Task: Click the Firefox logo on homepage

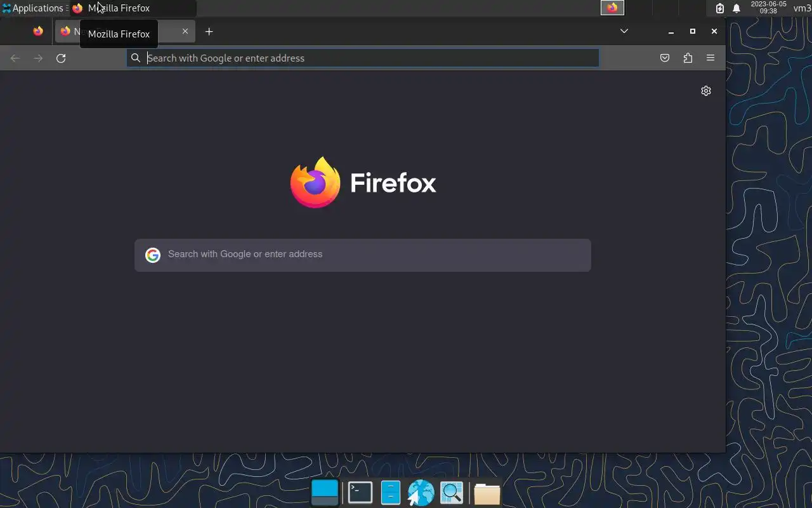Action: [x=363, y=182]
